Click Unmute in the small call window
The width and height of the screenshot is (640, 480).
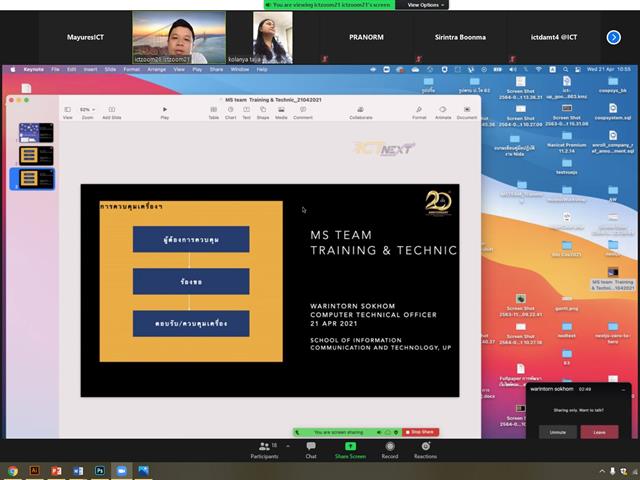[558, 432]
